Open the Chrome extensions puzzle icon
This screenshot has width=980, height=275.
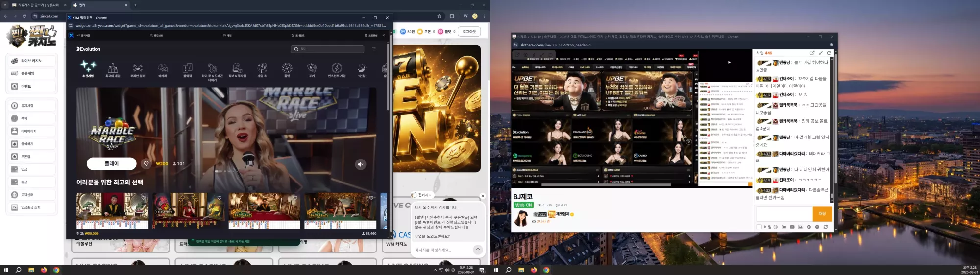[x=452, y=16]
